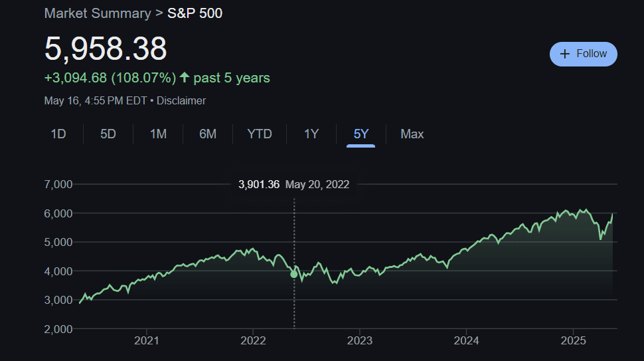
Task: Click the 6,000 y-axis label
Action: 58,213
